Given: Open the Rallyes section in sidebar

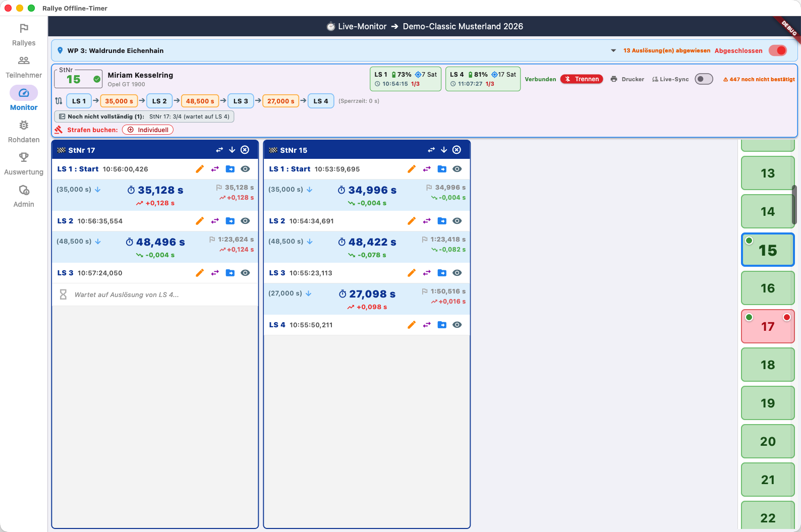Looking at the screenshot, I should [x=24, y=34].
